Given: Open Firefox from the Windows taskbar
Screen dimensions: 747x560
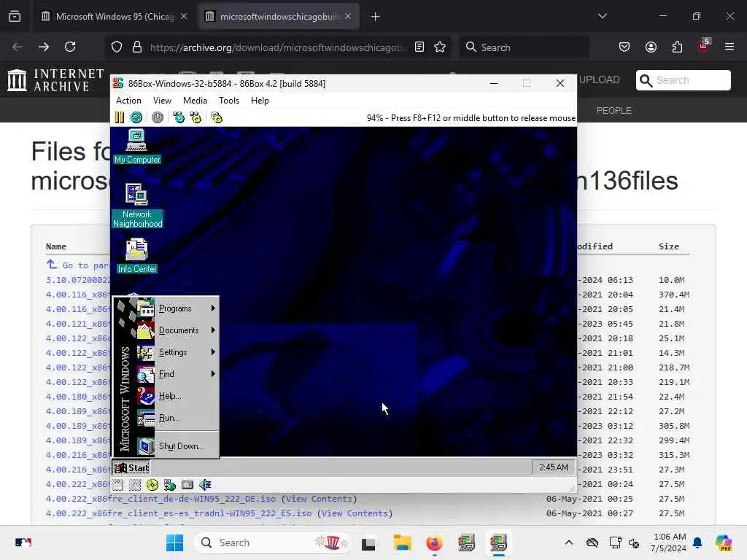Looking at the screenshot, I should 434,542.
